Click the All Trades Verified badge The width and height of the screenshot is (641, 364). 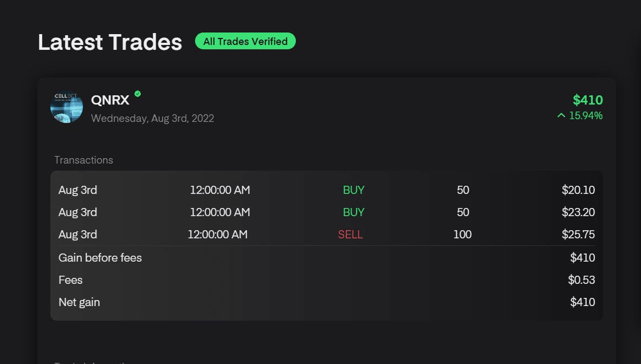(x=245, y=41)
